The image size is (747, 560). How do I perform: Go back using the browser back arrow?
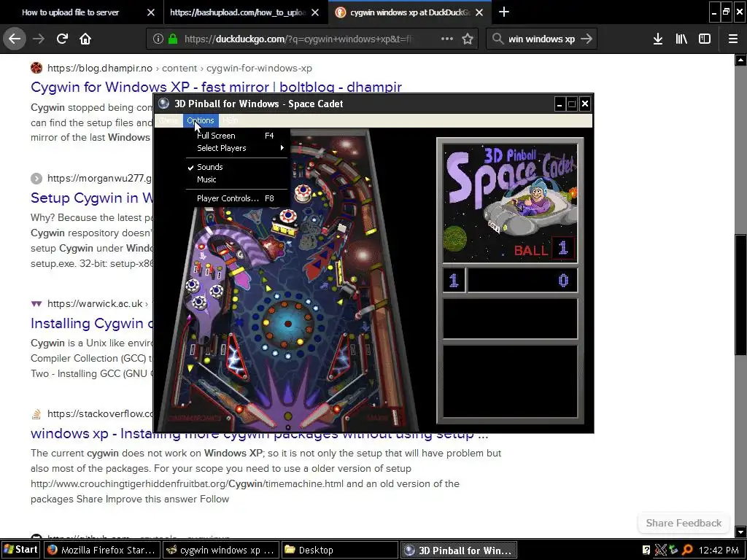15,39
